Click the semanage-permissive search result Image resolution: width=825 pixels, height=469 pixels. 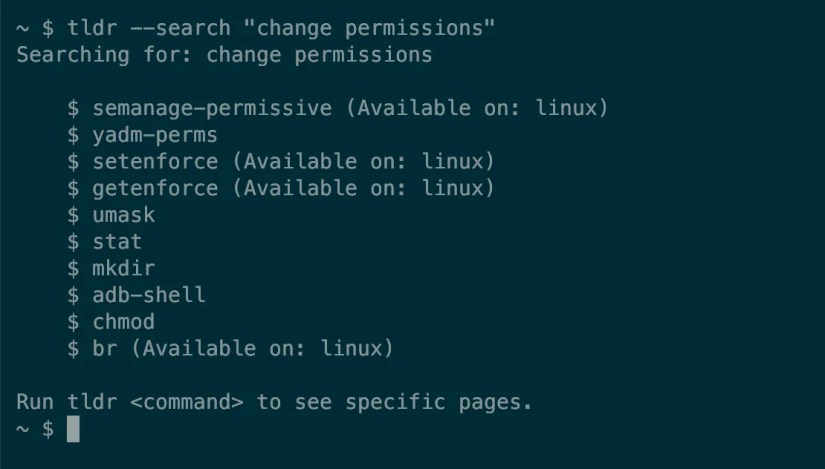click(x=212, y=107)
